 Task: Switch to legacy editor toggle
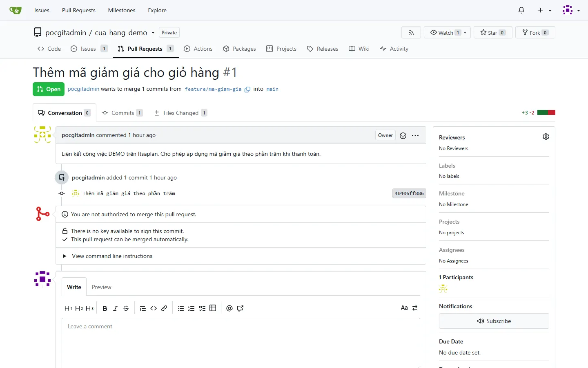pos(415,308)
